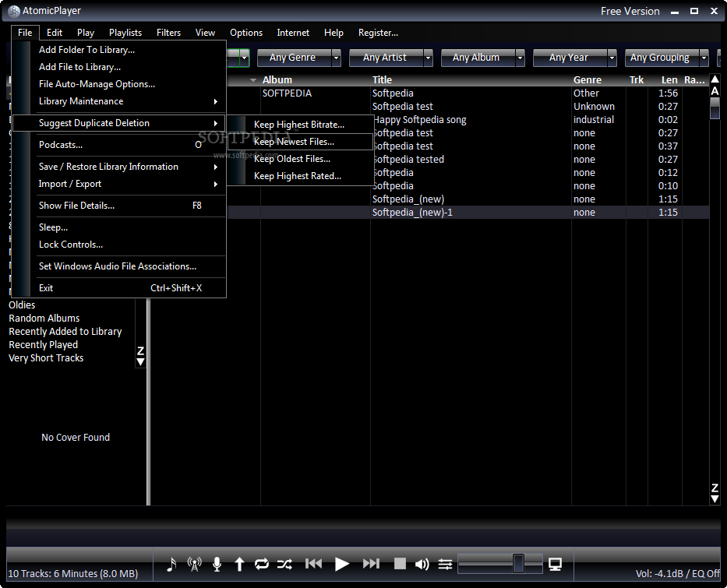Open File Auto-Manage Options...

(118, 84)
